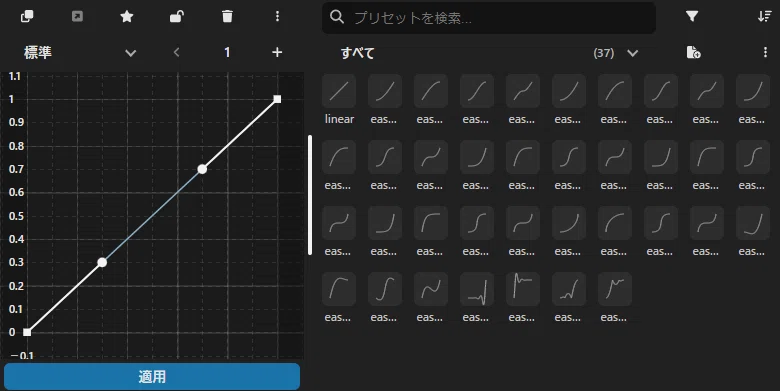Click the star favorite icon

pyautogui.click(x=127, y=16)
